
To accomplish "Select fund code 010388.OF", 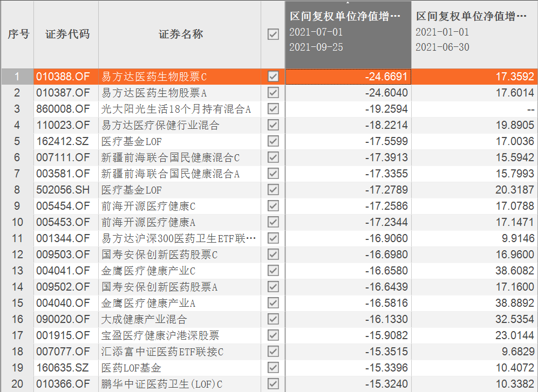I will (63, 77).
